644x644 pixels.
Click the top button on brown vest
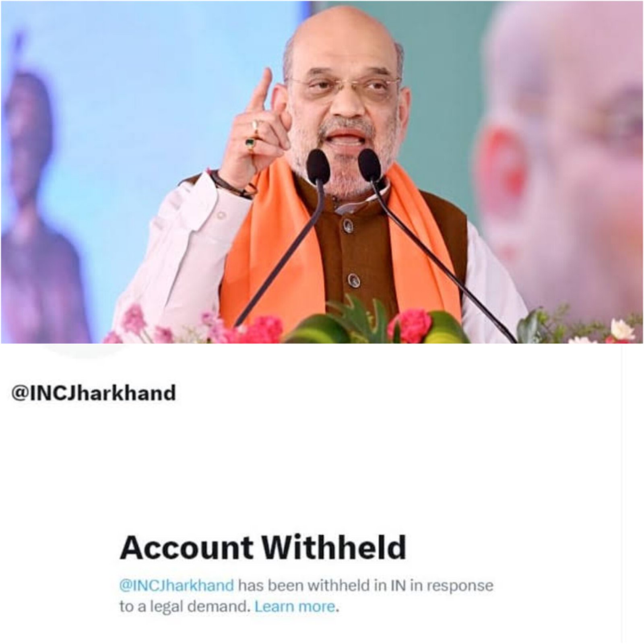(x=348, y=226)
